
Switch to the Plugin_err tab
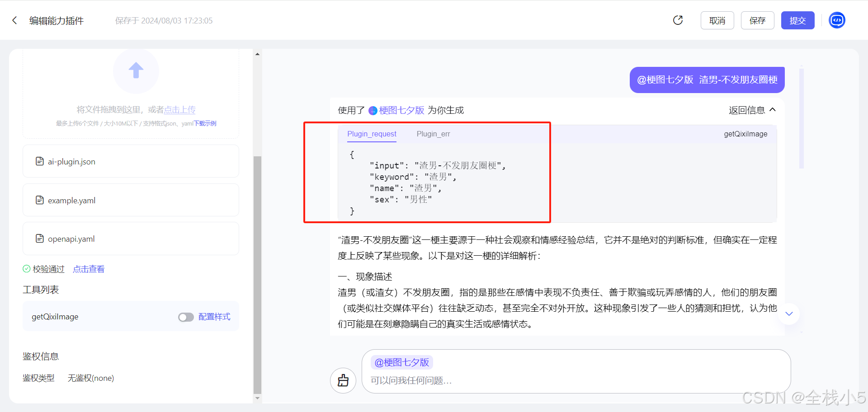[x=433, y=134]
